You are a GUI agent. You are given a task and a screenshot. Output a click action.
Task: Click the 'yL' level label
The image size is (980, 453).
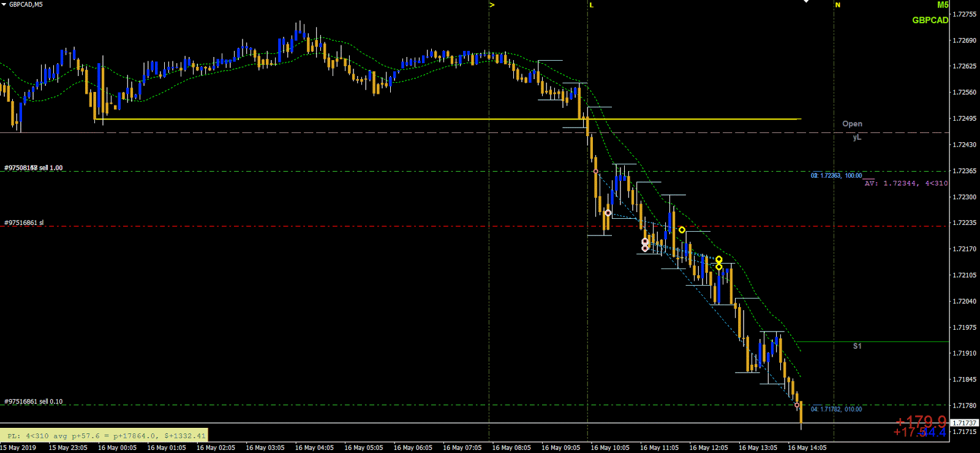[x=857, y=137]
